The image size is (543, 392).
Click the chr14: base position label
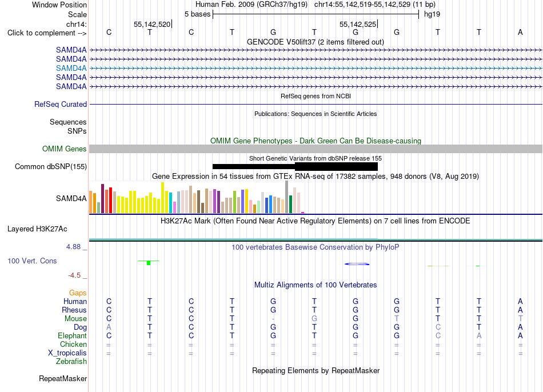click(x=77, y=24)
